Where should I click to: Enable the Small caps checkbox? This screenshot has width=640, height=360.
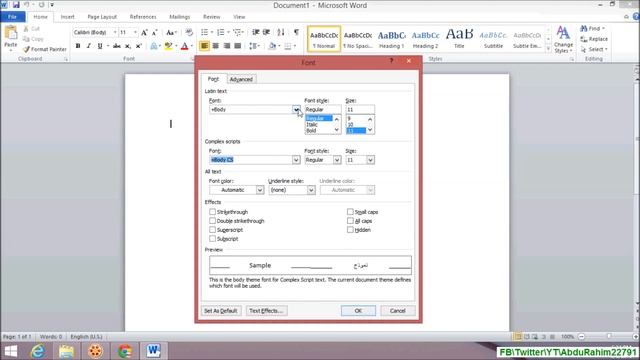(350, 212)
